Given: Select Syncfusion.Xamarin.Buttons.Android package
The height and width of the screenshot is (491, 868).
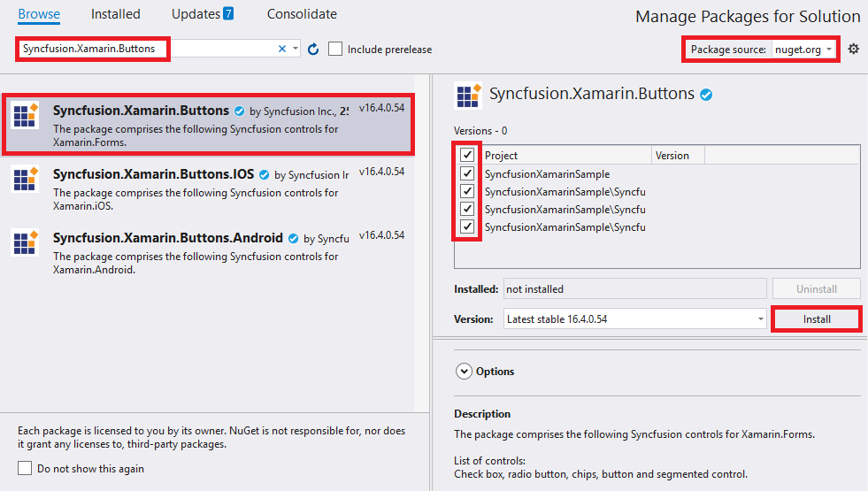Looking at the screenshot, I should click(x=208, y=252).
